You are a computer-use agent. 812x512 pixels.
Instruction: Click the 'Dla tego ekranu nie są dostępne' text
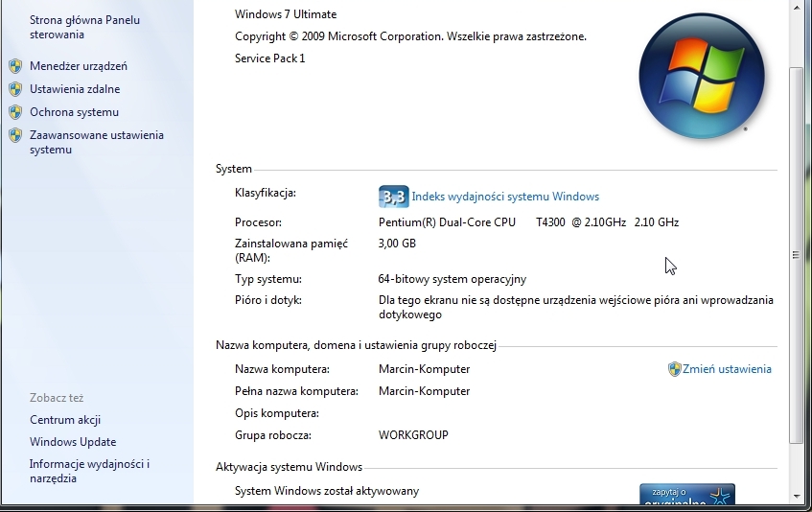point(576,308)
